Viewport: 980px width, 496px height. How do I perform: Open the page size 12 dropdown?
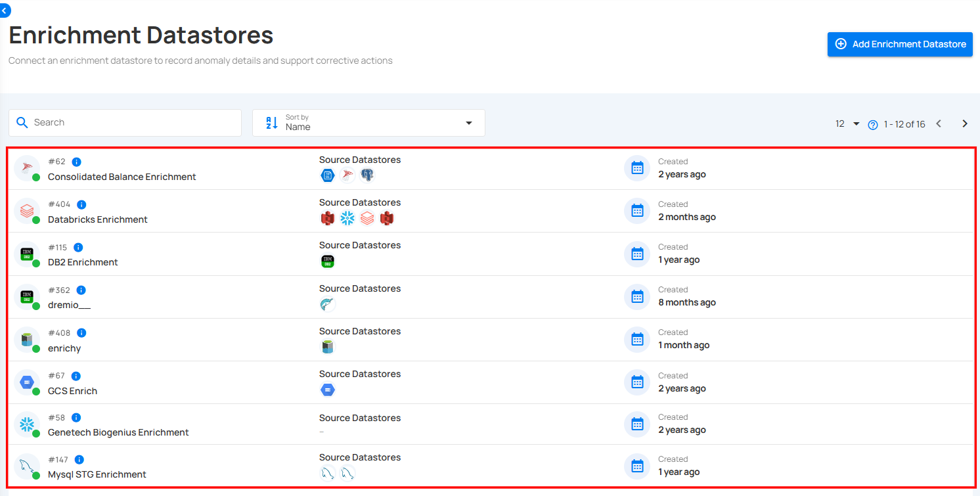pyautogui.click(x=847, y=124)
